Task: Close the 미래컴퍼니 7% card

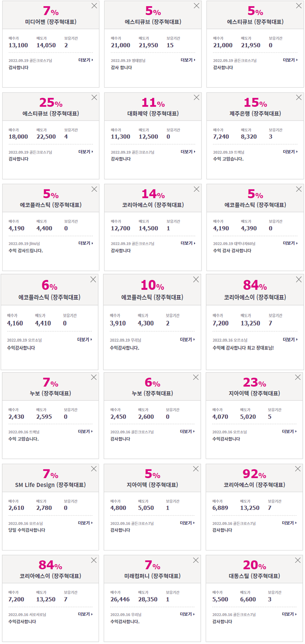Action: [196, 560]
